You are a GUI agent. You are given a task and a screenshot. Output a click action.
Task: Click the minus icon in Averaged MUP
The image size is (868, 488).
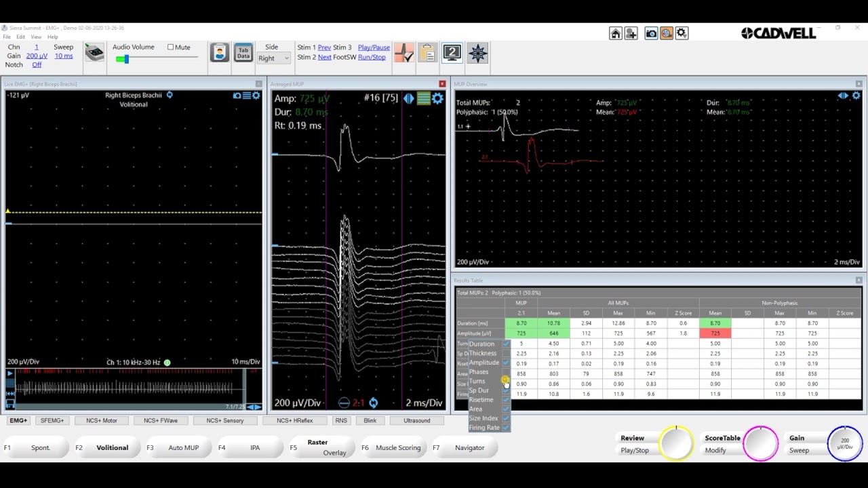[x=344, y=403]
